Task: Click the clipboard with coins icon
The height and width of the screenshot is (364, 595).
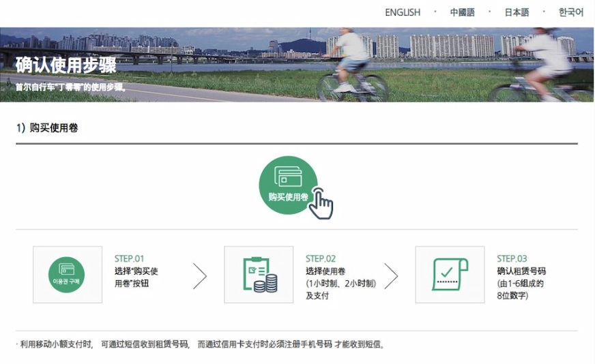Action: 260,275
